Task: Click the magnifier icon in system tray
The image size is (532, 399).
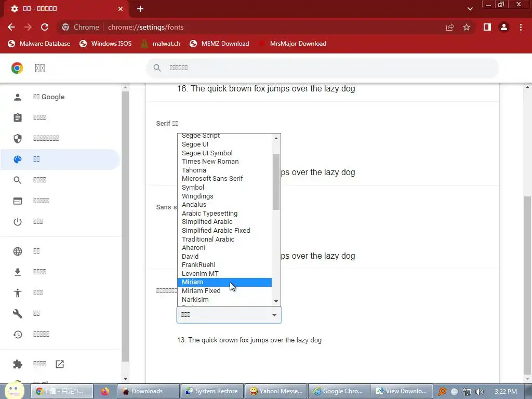Action: tap(442, 392)
